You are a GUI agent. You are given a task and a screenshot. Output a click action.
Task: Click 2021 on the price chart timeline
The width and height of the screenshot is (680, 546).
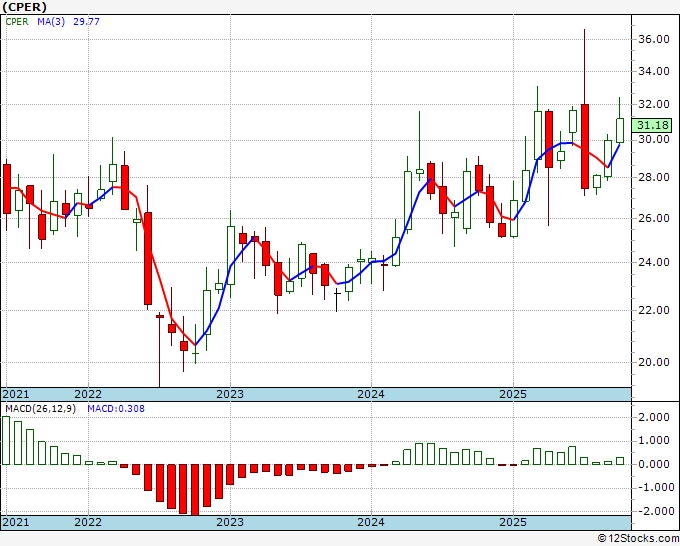coord(16,394)
